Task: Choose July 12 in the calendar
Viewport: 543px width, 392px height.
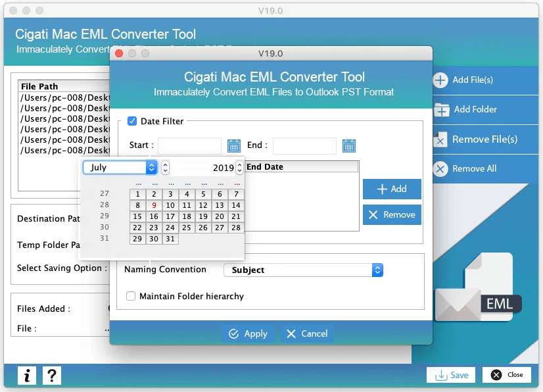Action: coord(203,205)
